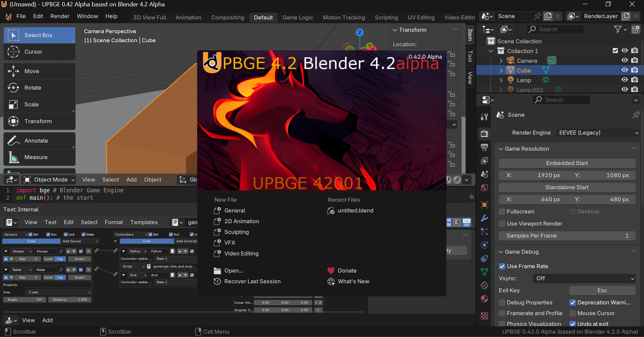Open the Modifiers wrench tab icon
This screenshot has width=644, height=337.
tap(484, 218)
